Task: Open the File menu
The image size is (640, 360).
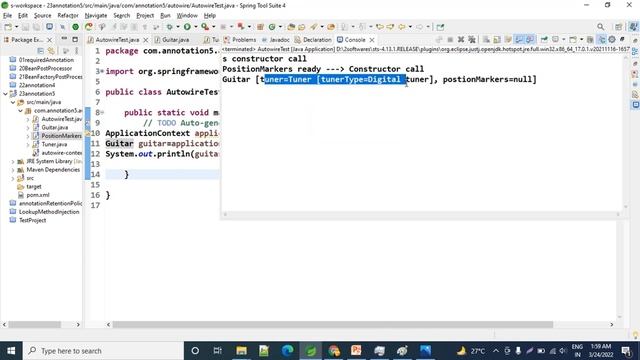Action: [x=7, y=16]
